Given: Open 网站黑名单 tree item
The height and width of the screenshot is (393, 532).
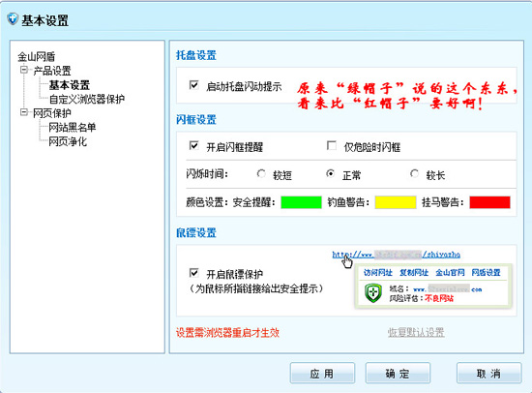Looking at the screenshot, I should 73,128.
